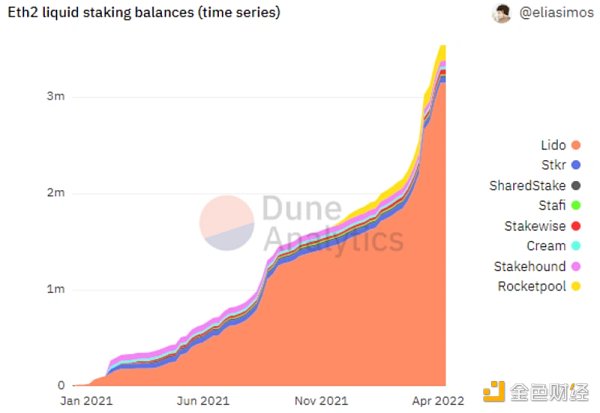Click the Nov 2021 axis label
600x413 pixels.
pos(321,400)
